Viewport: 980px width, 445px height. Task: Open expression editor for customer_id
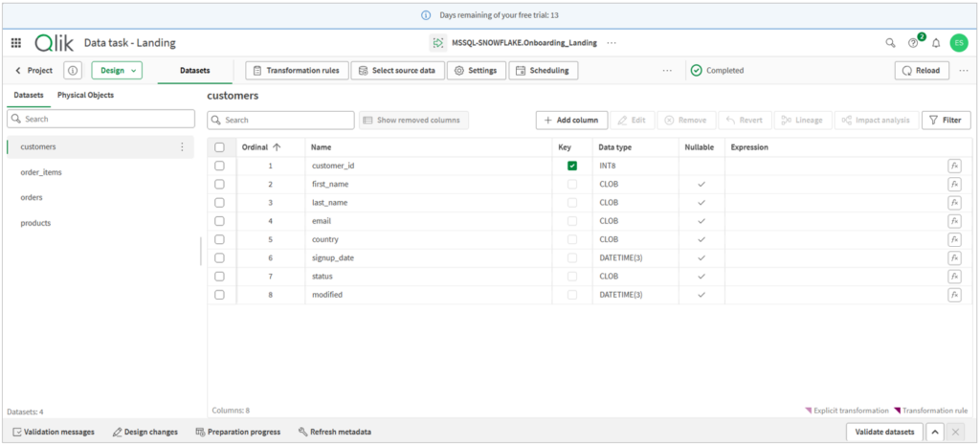click(x=954, y=166)
